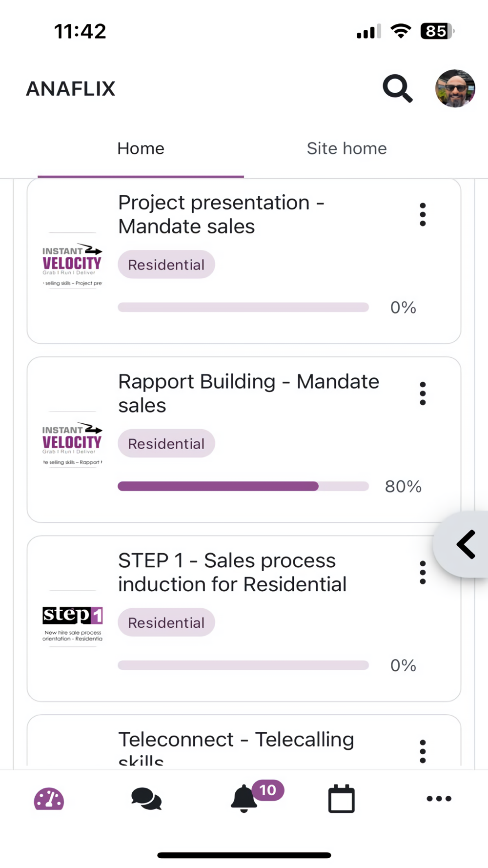Open the search magnifier icon
Screen dimensions: 488x868
tap(397, 88)
